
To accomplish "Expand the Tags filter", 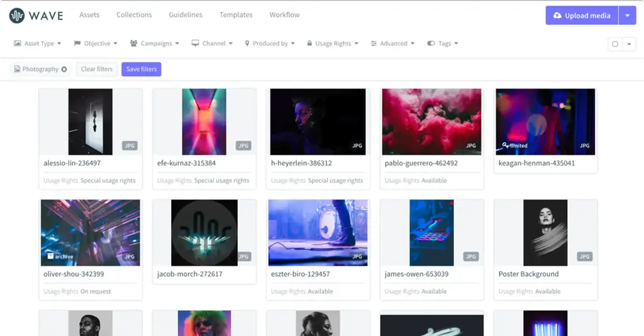I will tap(443, 43).
